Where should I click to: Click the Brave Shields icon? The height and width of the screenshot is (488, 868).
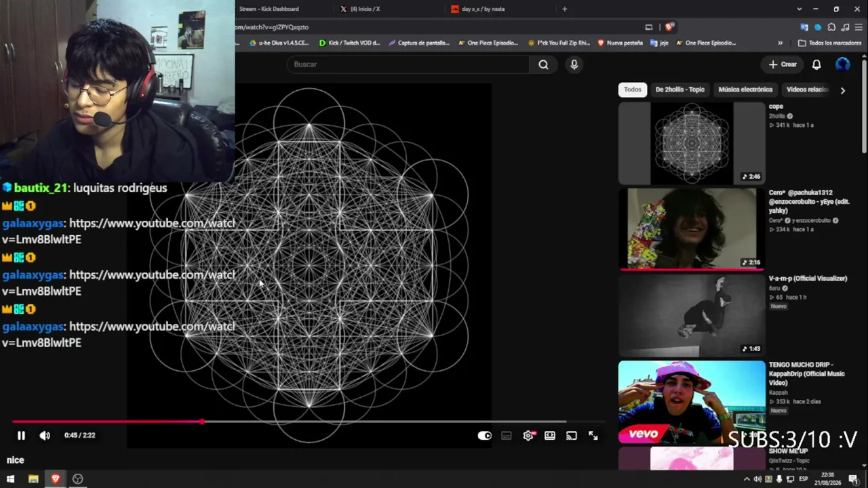(669, 27)
